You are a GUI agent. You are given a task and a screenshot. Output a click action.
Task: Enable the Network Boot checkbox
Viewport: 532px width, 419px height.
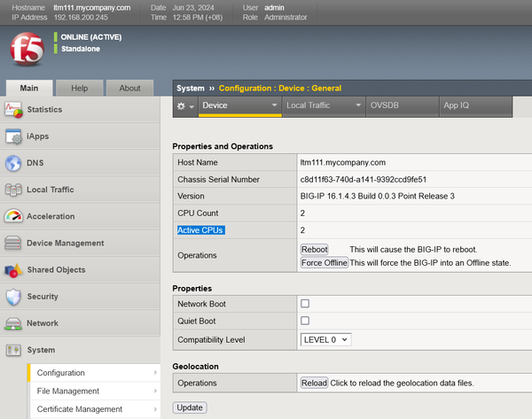pyautogui.click(x=305, y=304)
